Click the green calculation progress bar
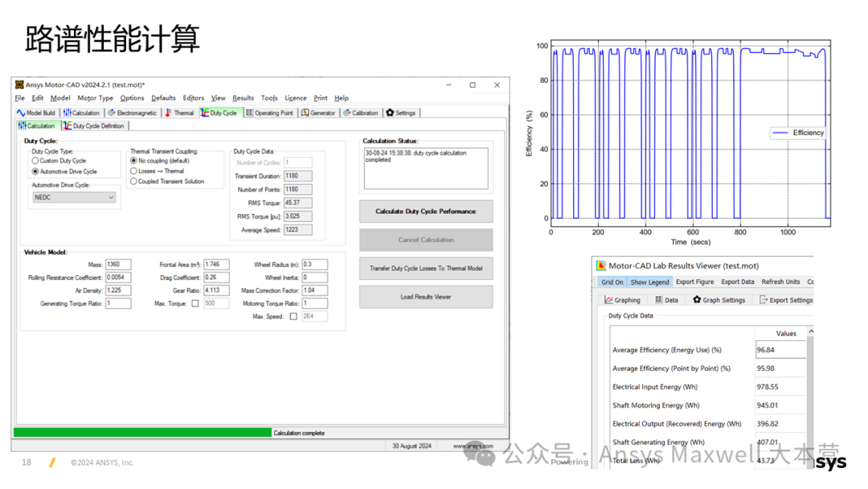Image resolution: width=868 pixels, height=489 pixels. pyautogui.click(x=142, y=433)
